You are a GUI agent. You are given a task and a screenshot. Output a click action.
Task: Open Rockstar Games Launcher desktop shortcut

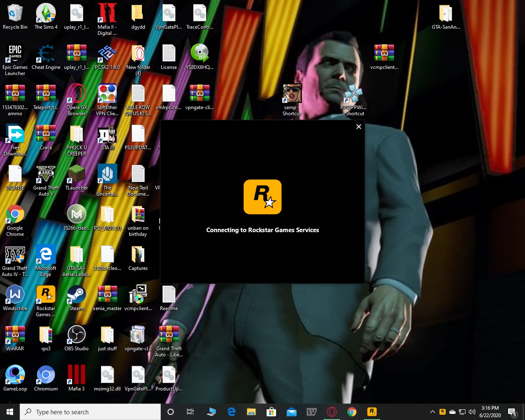pyautogui.click(x=46, y=301)
